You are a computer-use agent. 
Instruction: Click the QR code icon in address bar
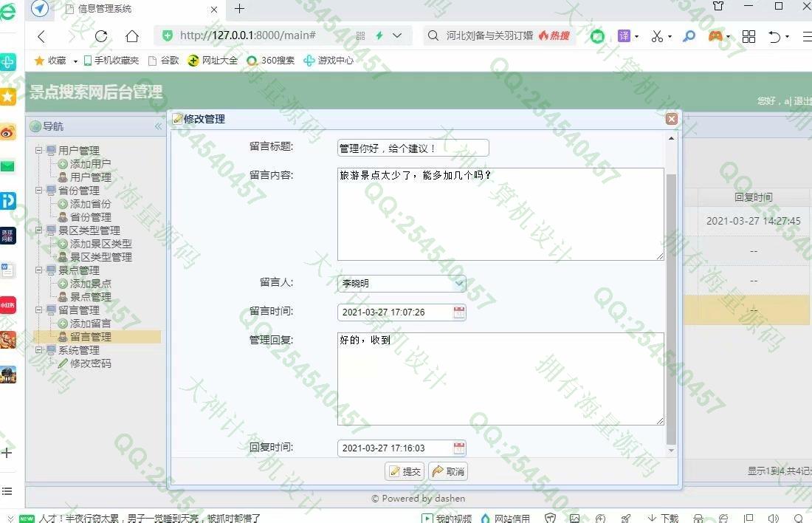pos(360,35)
